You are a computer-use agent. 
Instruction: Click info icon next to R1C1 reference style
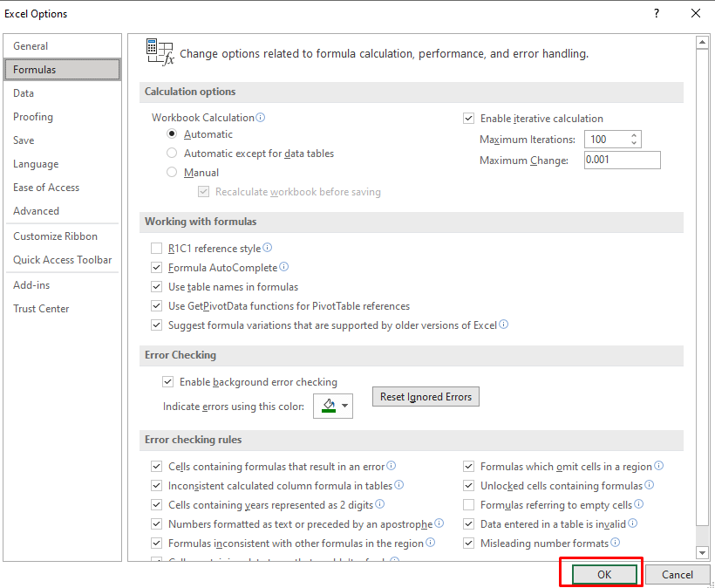pos(268,248)
